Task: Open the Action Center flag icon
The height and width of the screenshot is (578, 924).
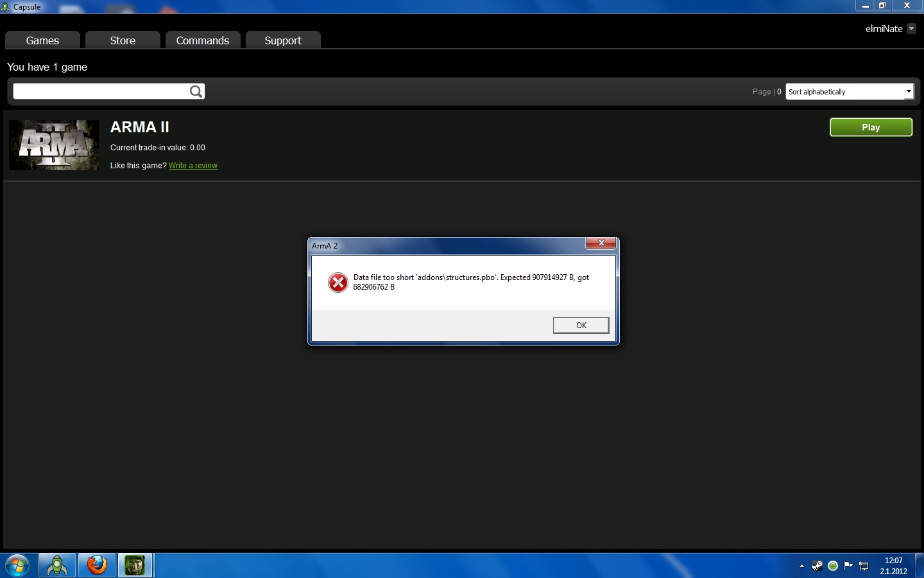Action: click(848, 566)
